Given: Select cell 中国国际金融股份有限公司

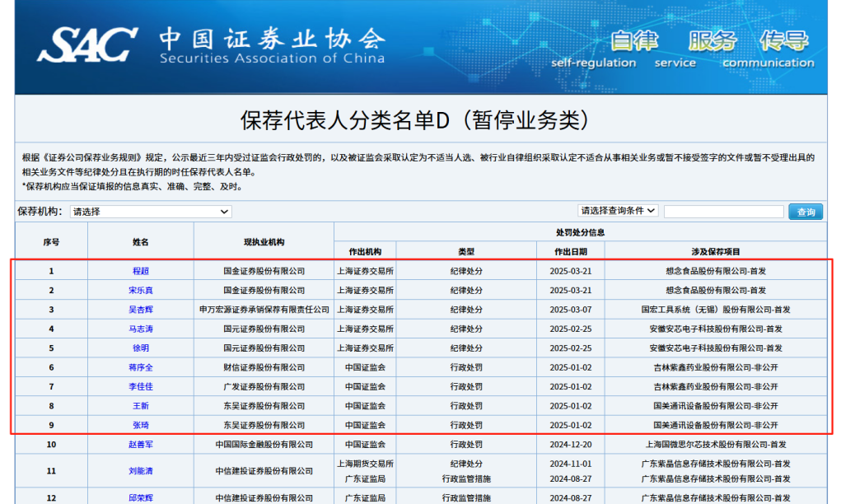Looking at the screenshot, I should [264, 445].
